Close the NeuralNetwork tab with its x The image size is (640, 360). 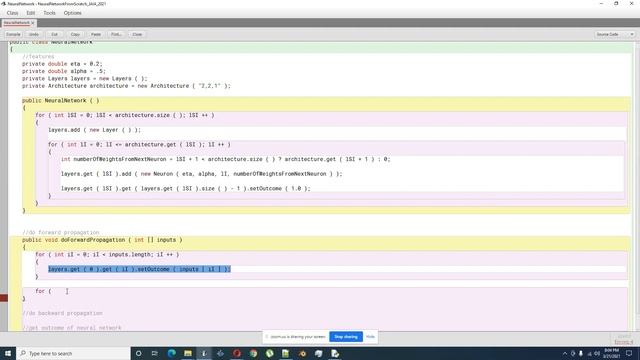pos(33,23)
